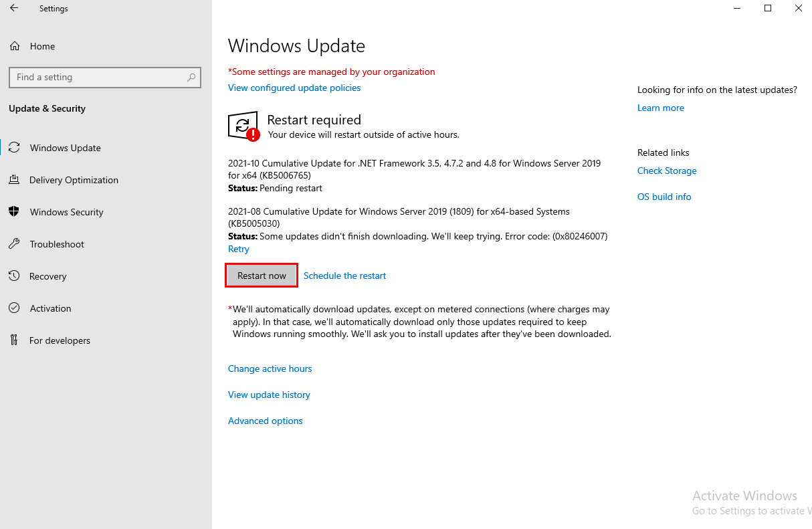Open Advanced options link

coord(266,421)
